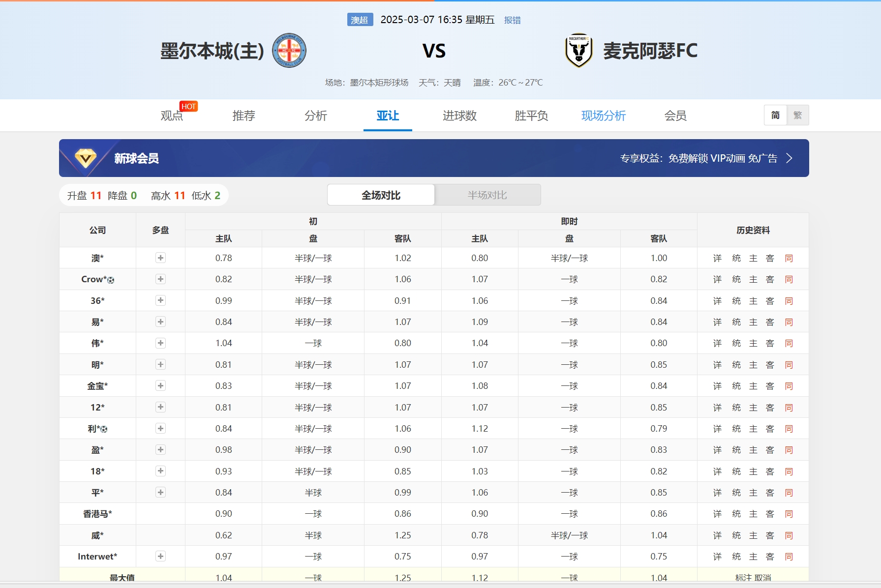This screenshot has height=588, width=881.
Task: Click the 低水 2 count label
Action: click(x=206, y=196)
